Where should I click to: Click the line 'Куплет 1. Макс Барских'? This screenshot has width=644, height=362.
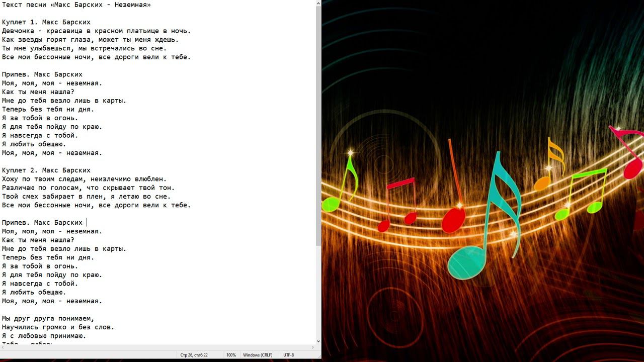click(46, 22)
